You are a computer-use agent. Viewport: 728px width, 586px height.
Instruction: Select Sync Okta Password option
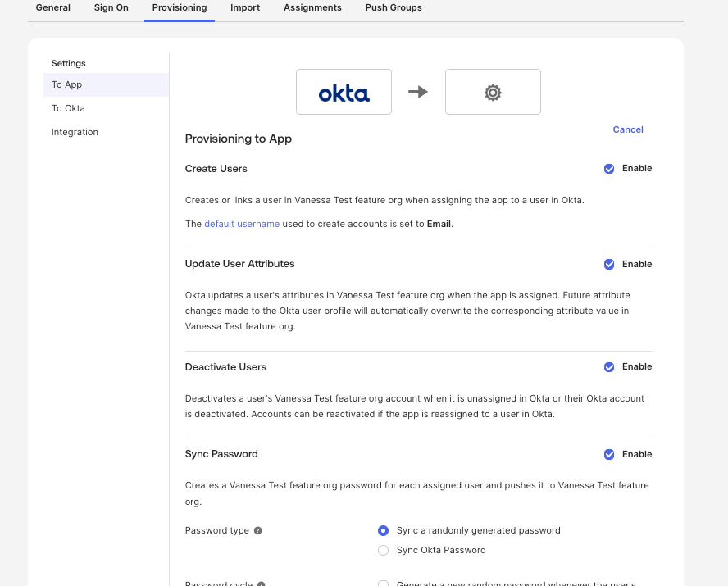point(383,550)
